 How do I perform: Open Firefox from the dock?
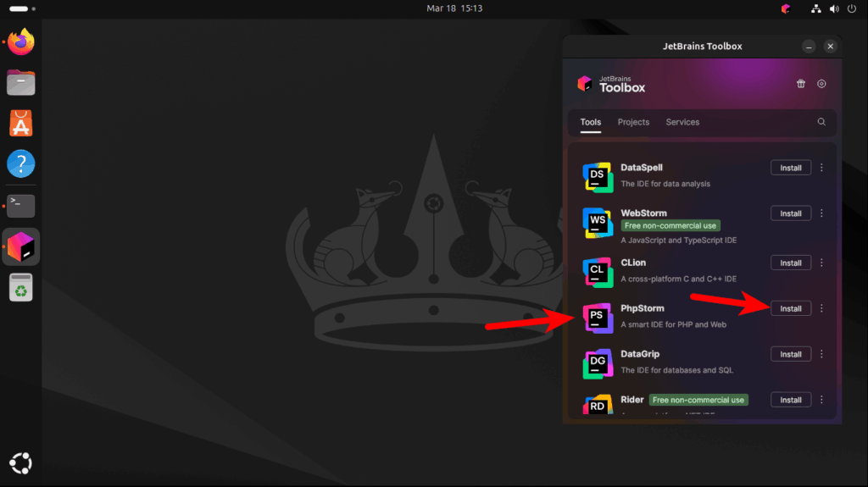(x=21, y=42)
